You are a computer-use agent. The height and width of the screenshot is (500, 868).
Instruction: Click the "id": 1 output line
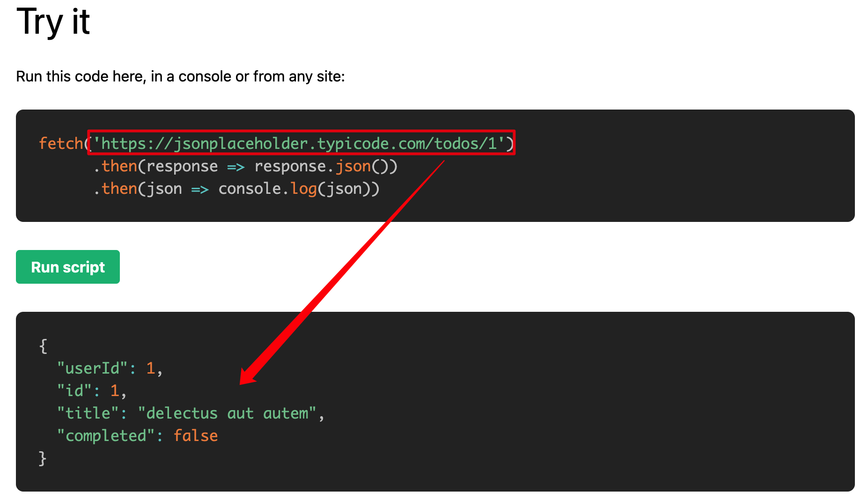point(92,391)
